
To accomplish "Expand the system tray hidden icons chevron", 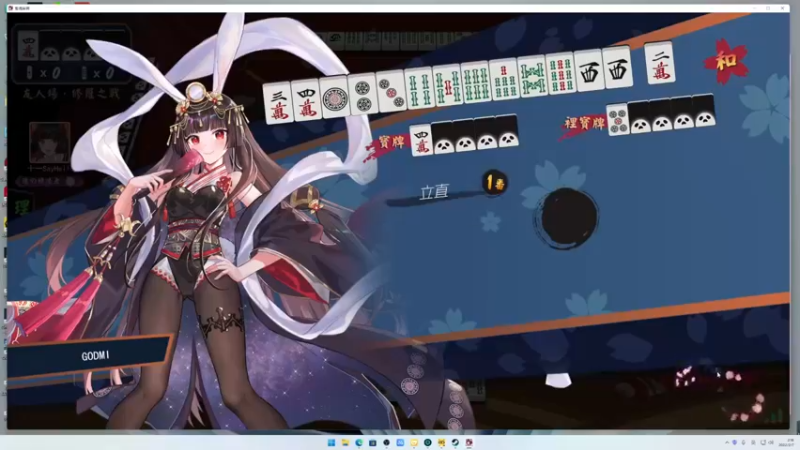I will pos(727,442).
